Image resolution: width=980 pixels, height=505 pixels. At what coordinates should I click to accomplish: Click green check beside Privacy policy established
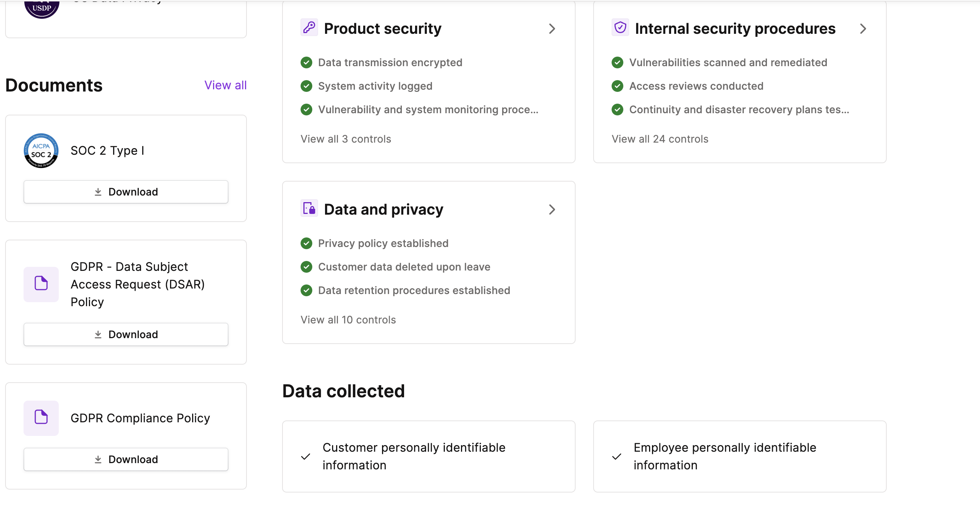(x=306, y=243)
